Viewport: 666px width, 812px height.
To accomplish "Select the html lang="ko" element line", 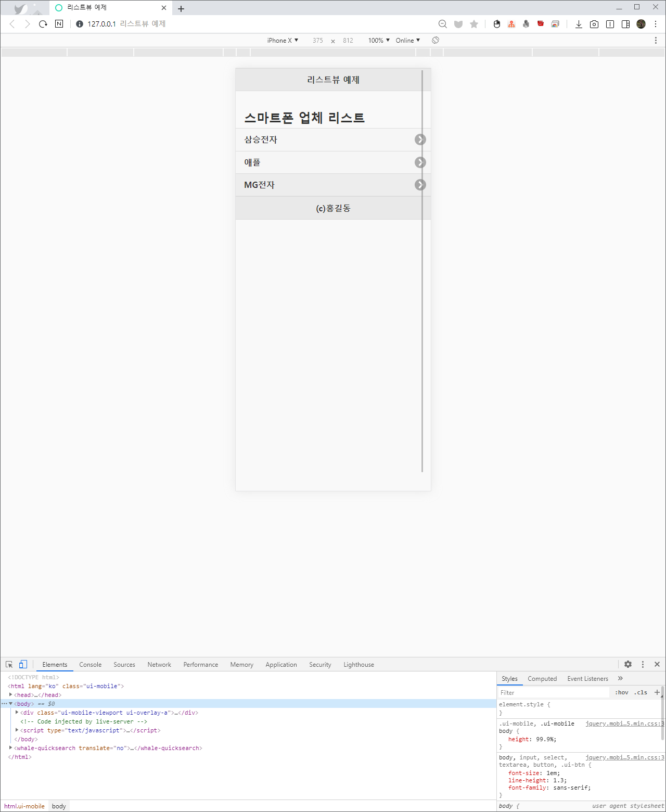I will [66, 686].
